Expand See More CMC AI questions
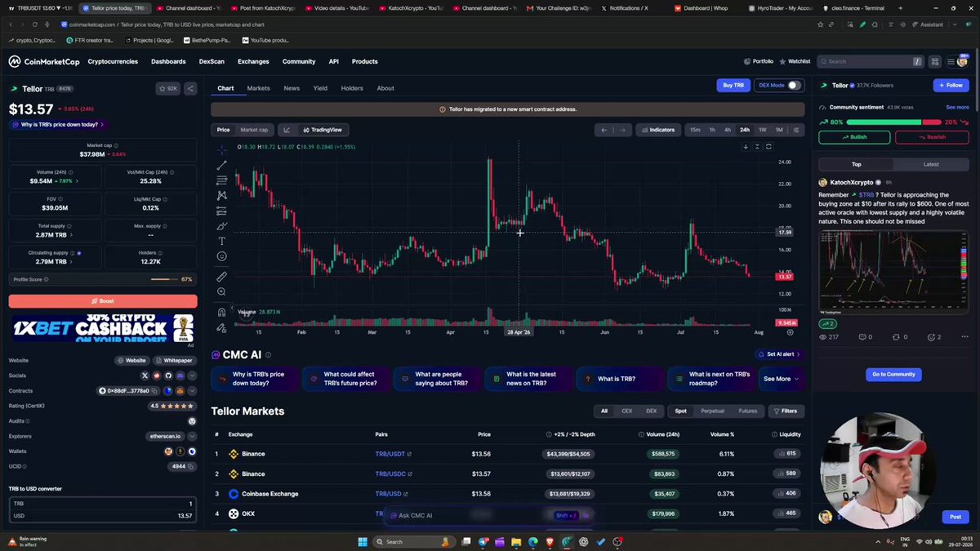 pyautogui.click(x=782, y=379)
